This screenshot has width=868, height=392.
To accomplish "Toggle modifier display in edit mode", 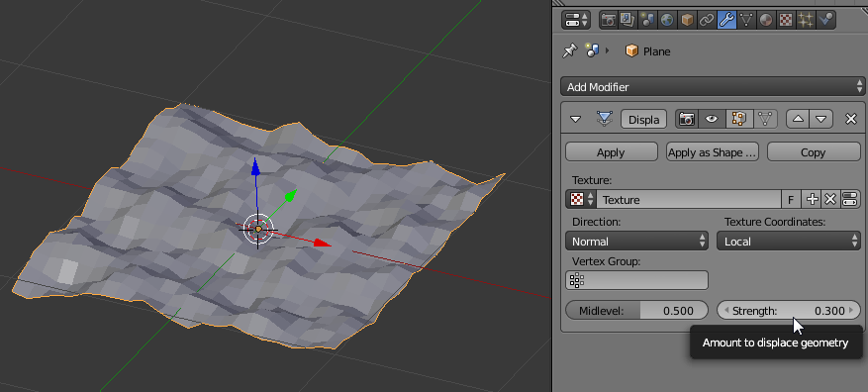I will (x=738, y=119).
